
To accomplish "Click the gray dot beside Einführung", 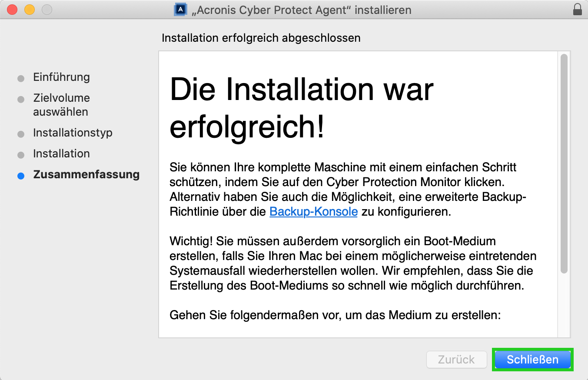I will (x=20, y=77).
